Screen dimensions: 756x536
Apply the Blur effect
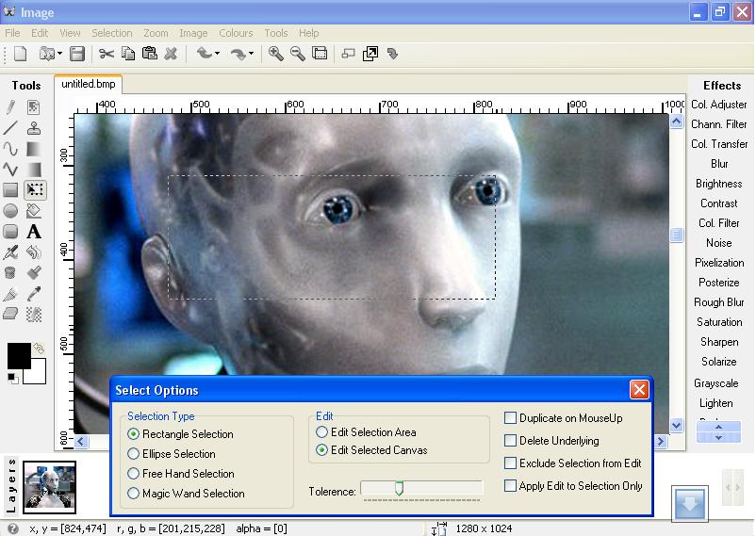(719, 164)
